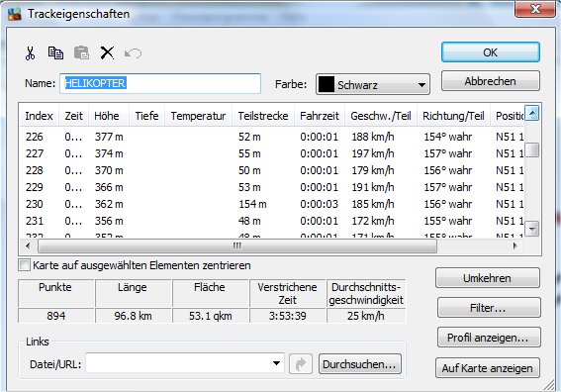Sort by the Zeit column header
561x392 pixels.
click(73, 116)
